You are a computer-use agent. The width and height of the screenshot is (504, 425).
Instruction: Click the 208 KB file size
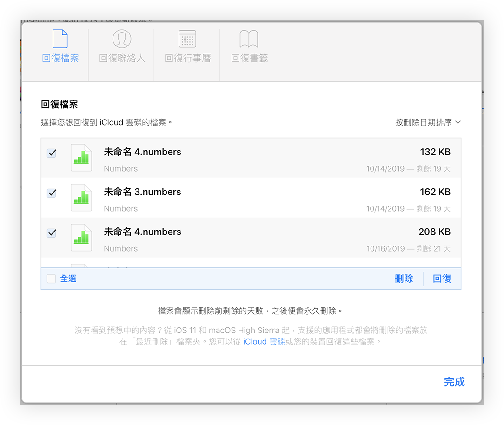435,232
